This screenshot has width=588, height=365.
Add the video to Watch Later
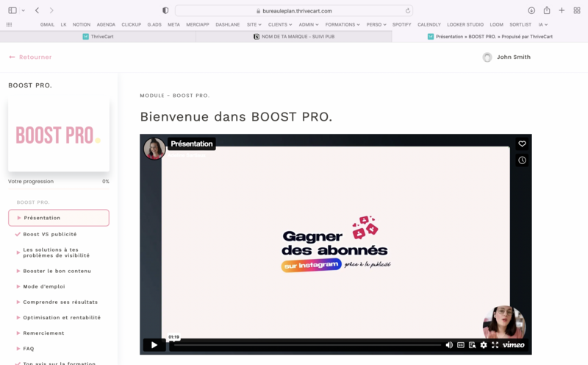[x=522, y=160]
